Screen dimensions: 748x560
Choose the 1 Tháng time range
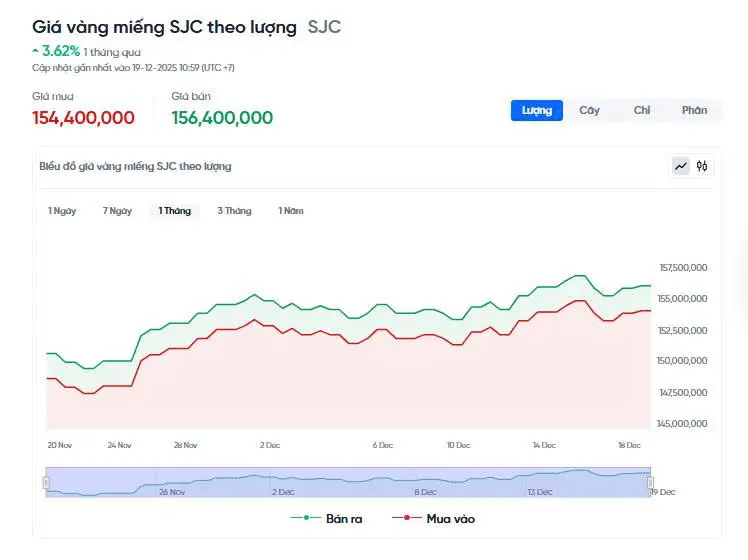175,211
